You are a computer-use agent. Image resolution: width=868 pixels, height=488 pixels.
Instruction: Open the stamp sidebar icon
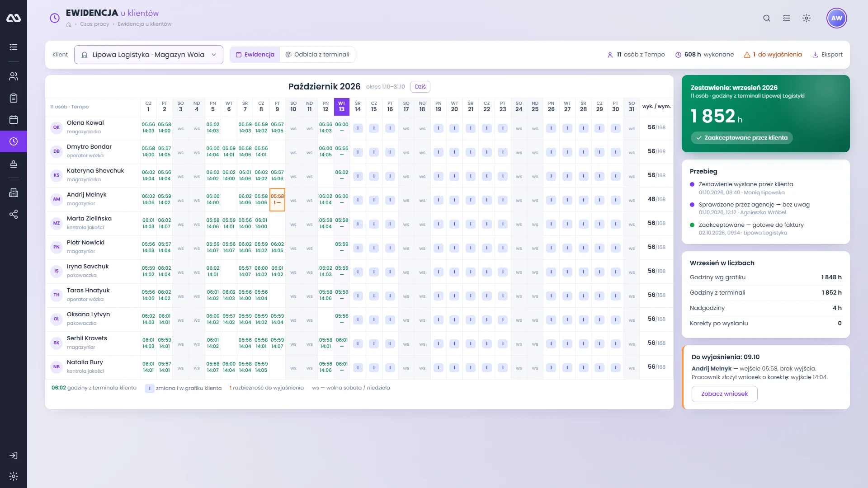[14, 164]
